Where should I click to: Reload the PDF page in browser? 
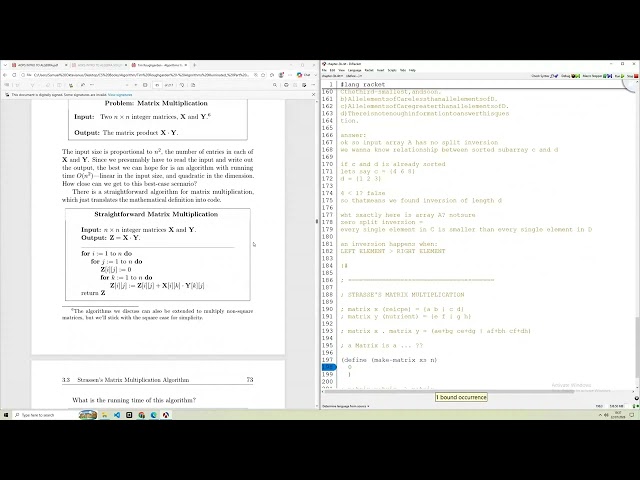pyautogui.click(x=14, y=75)
